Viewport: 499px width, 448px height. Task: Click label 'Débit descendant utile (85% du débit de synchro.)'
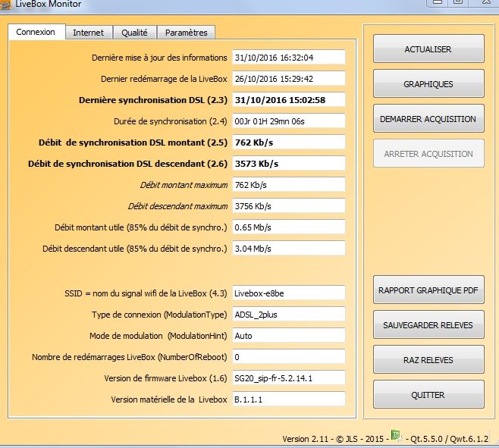tap(135, 249)
